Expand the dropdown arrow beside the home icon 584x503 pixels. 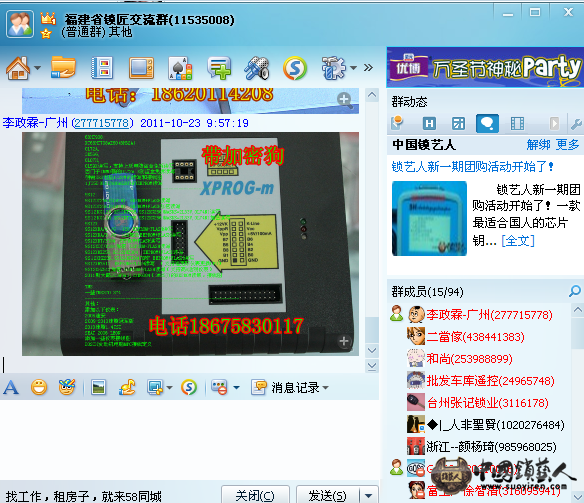click(x=38, y=68)
